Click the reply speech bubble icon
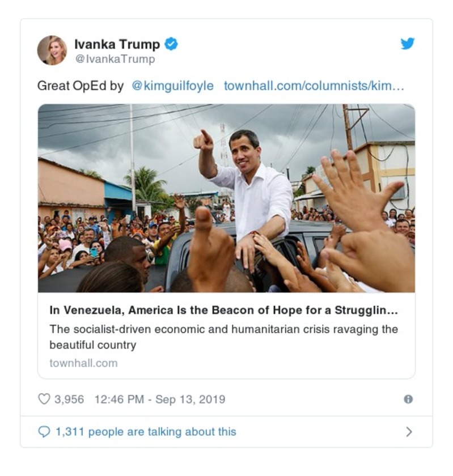The image size is (453, 476). click(x=44, y=432)
